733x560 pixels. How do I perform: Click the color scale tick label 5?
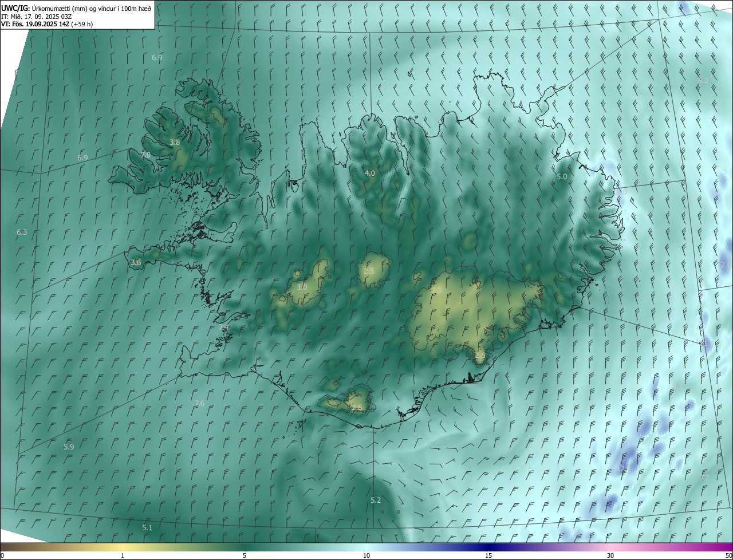click(245, 555)
